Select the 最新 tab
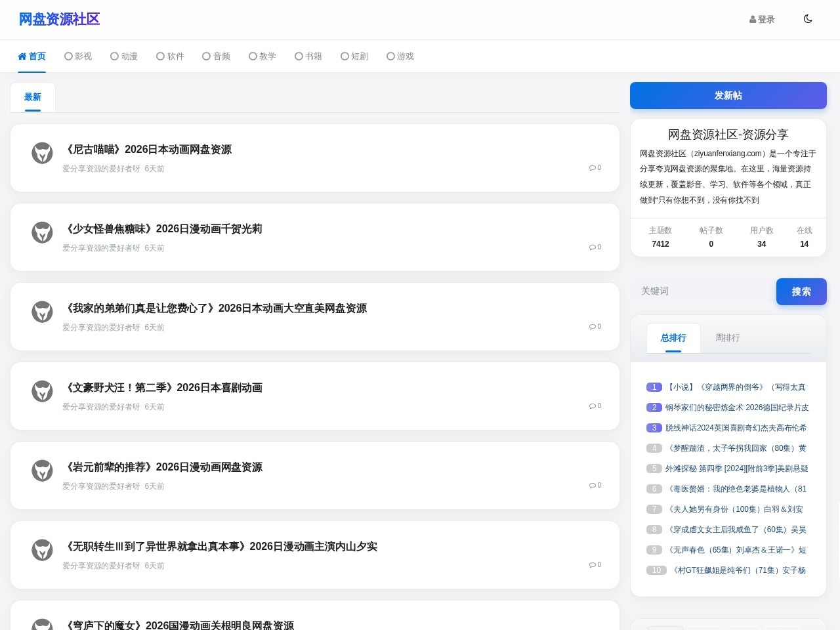The image size is (840, 630). pyautogui.click(x=33, y=97)
